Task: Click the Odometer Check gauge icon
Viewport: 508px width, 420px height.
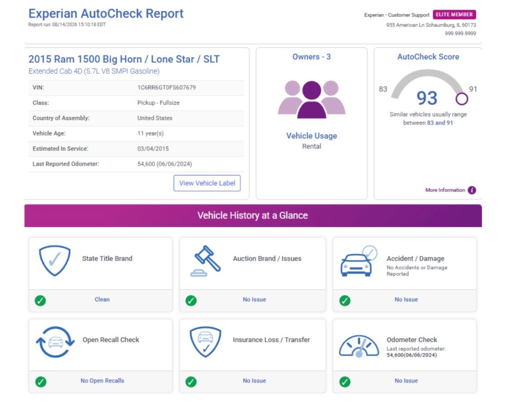Action: tap(359, 346)
